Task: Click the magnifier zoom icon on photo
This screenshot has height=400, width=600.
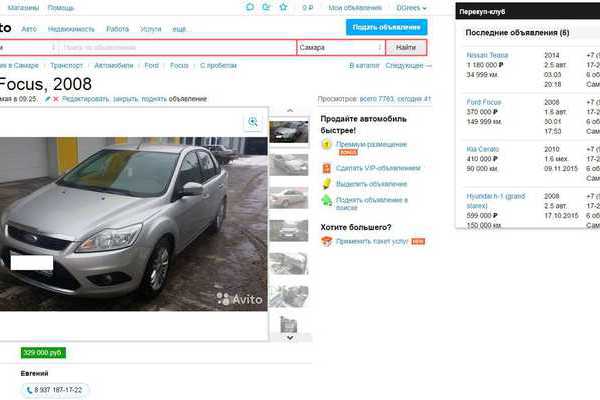Action: (253, 122)
